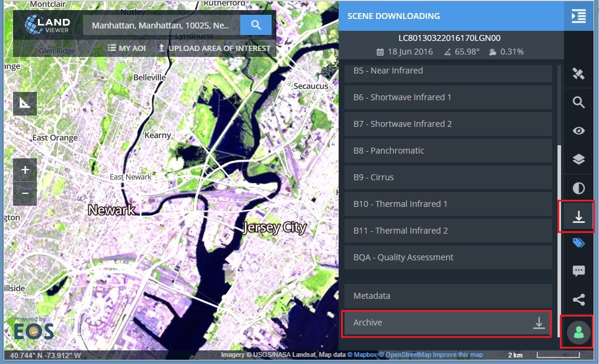The height and width of the screenshot is (364, 599).
Task: Click Improve this map link
Action: pos(458,355)
